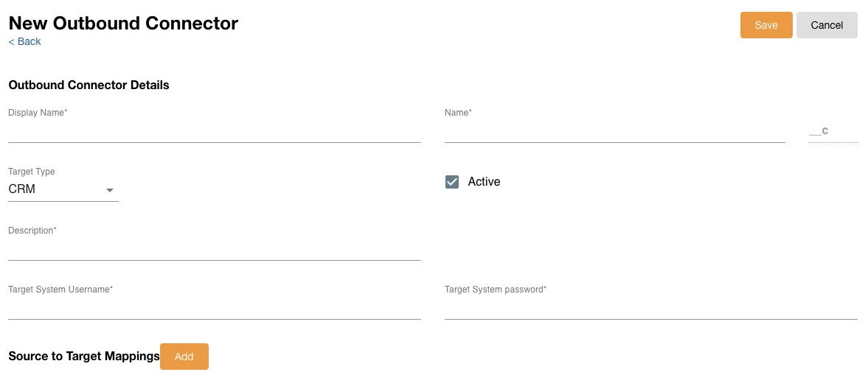Click the Display Name field label
Image resolution: width=868 pixels, height=386 pixels.
pyautogui.click(x=38, y=113)
